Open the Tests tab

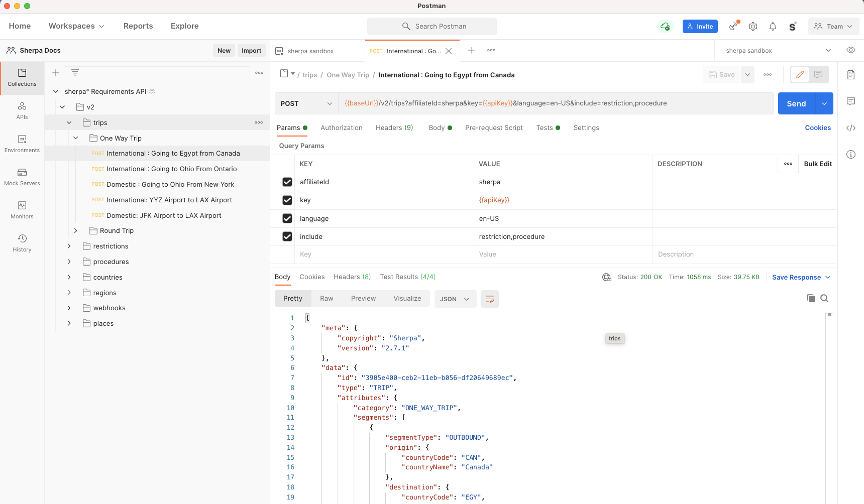(x=548, y=128)
